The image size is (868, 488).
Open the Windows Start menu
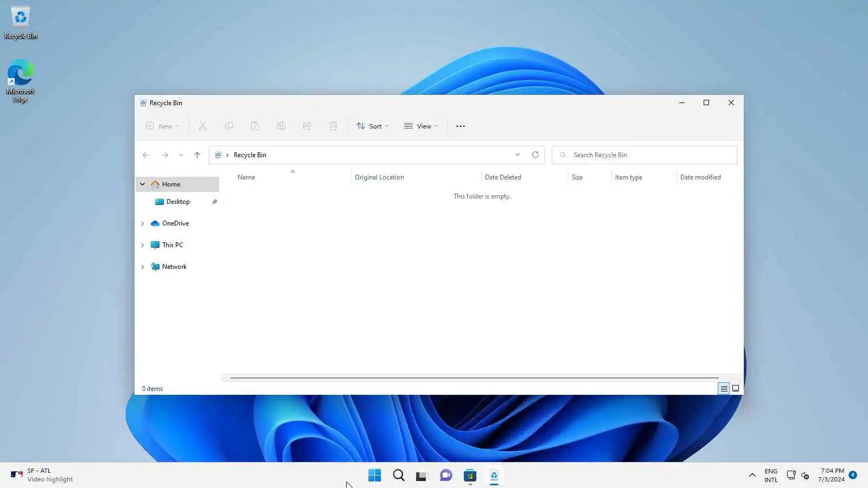click(x=374, y=476)
